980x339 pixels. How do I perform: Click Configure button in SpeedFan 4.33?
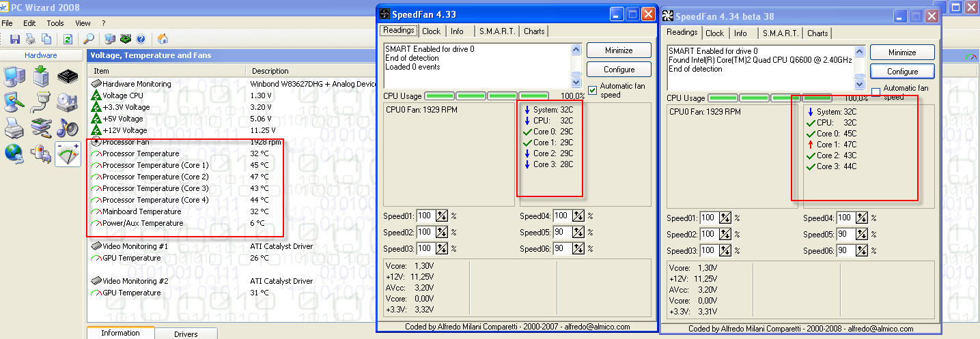[619, 70]
